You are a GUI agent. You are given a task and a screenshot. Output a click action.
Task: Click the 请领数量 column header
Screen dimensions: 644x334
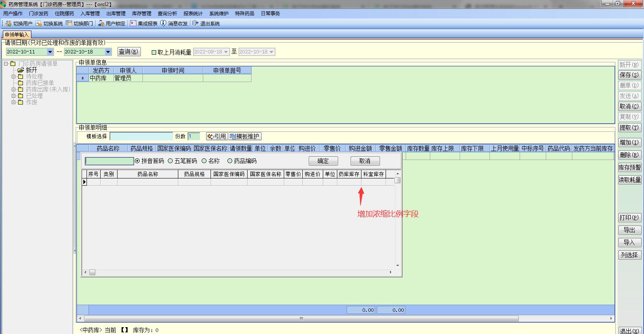(241, 148)
